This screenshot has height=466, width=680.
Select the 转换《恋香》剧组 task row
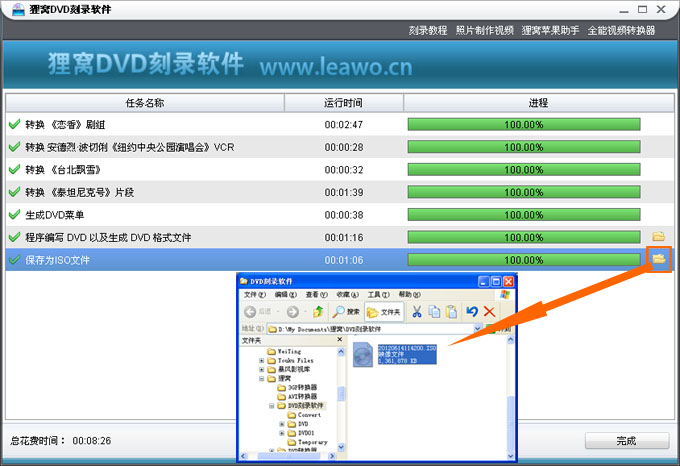coord(340,124)
